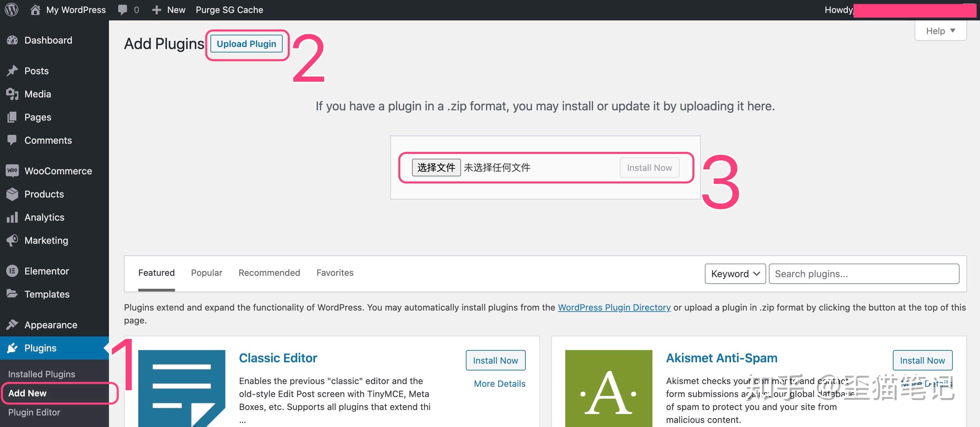Install Now for Classic Editor

click(x=495, y=360)
